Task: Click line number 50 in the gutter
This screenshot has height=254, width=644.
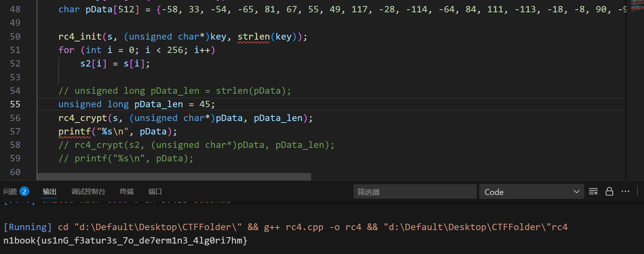Action: coord(15,37)
